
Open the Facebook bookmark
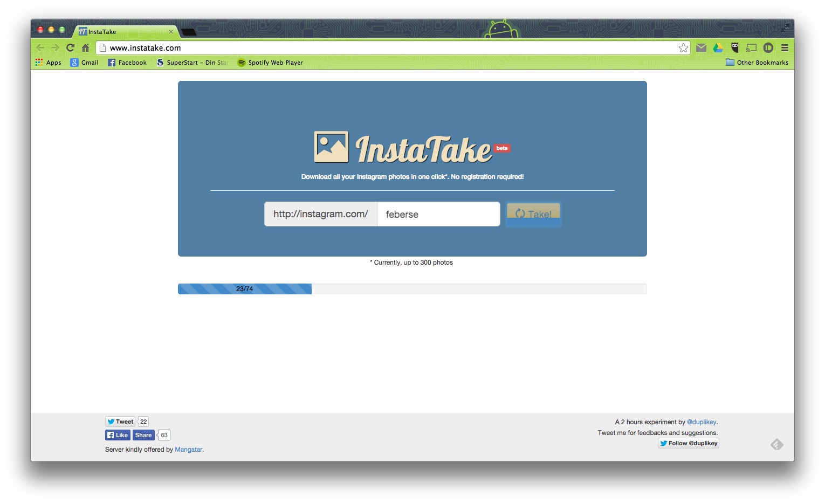tap(127, 63)
